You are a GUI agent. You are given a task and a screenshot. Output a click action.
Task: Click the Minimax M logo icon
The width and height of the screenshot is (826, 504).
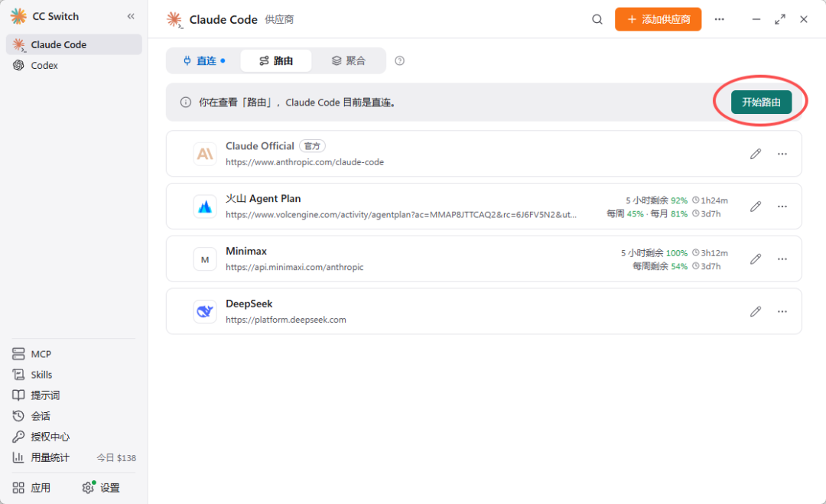coord(205,259)
